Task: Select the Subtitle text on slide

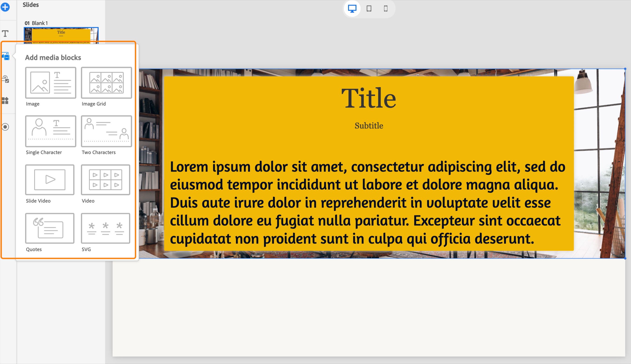Action: (369, 126)
